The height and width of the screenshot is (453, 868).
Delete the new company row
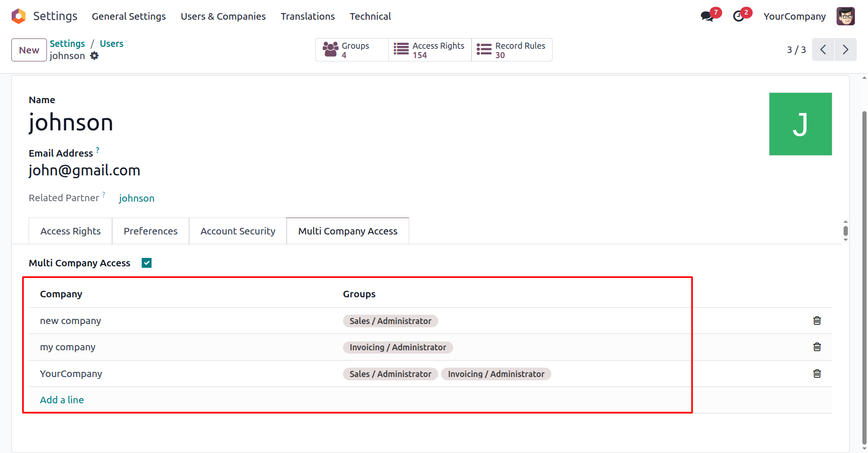coord(817,321)
